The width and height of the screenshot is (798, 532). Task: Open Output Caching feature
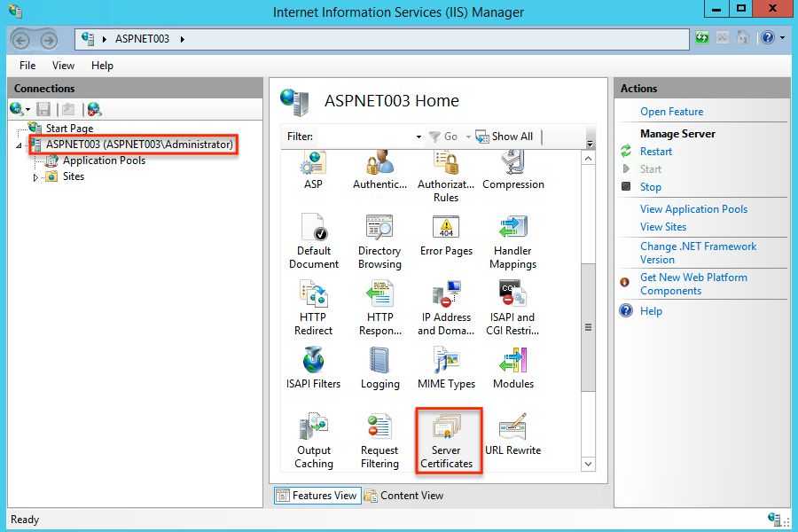[x=314, y=441]
